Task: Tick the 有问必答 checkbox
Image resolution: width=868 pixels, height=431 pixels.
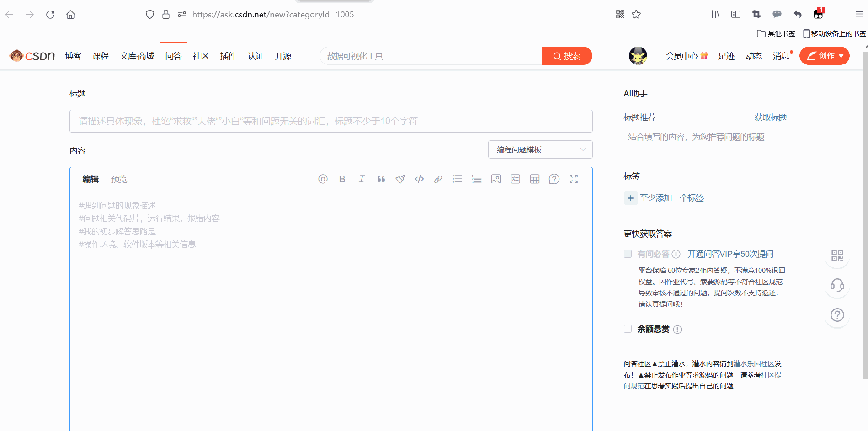Action: [x=628, y=254]
